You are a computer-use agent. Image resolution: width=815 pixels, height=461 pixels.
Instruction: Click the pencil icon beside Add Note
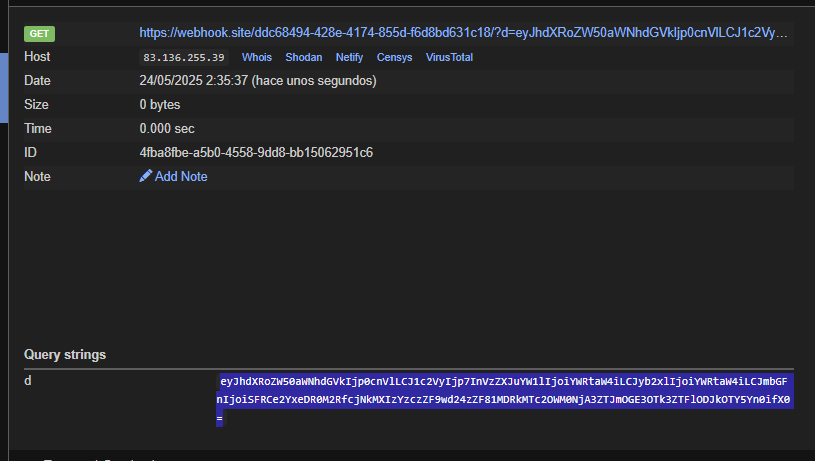click(146, 176)
